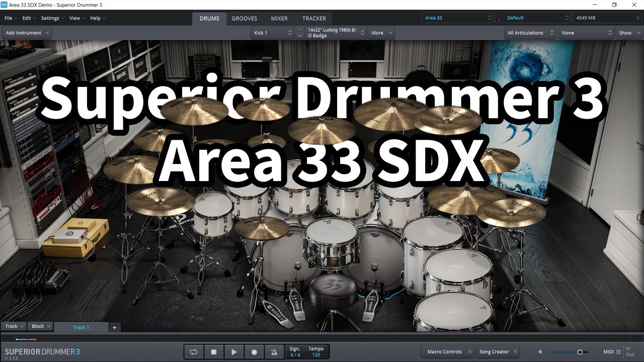The image size is (644, 362).
Task: Click the crash cymbal above right floor toms
Action: point(465,199)
